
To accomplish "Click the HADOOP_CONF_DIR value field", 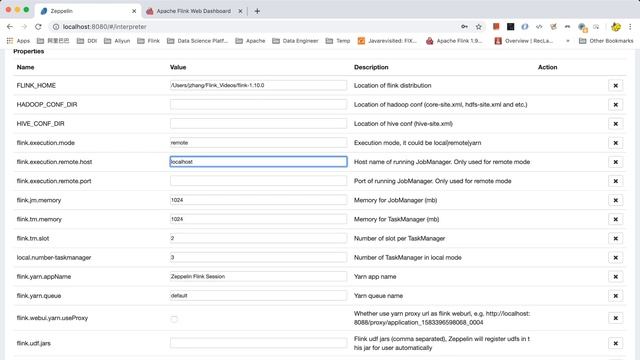I will click(x=258, y=104).
